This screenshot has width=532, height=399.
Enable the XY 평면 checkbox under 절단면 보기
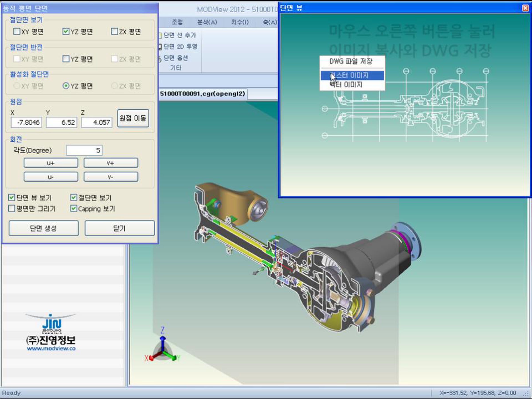[17, 31]
